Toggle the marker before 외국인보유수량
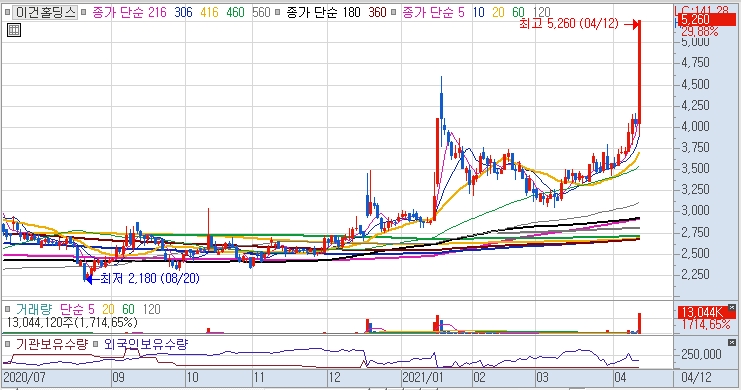The height and width of the screenshot is (390, 741). coord(95,344)
